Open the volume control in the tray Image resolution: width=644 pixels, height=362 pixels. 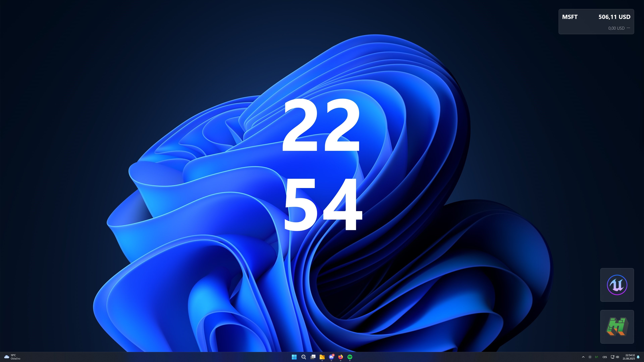(x=618, y=357)
